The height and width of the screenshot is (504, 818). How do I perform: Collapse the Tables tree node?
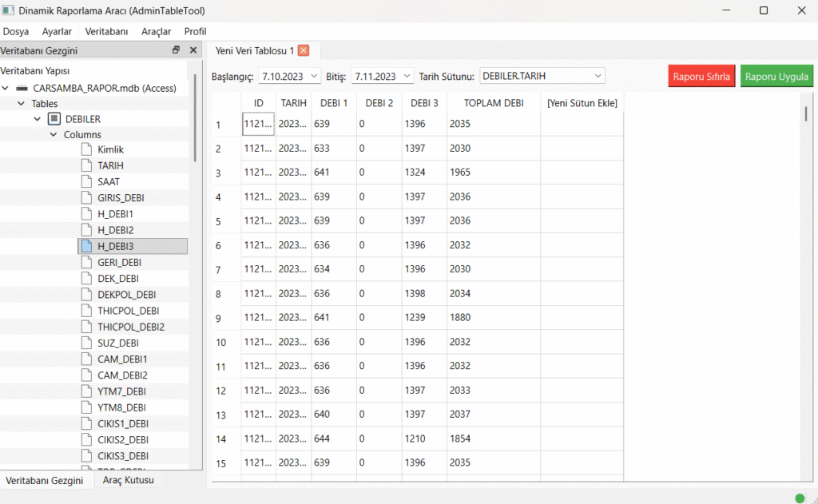21,104
